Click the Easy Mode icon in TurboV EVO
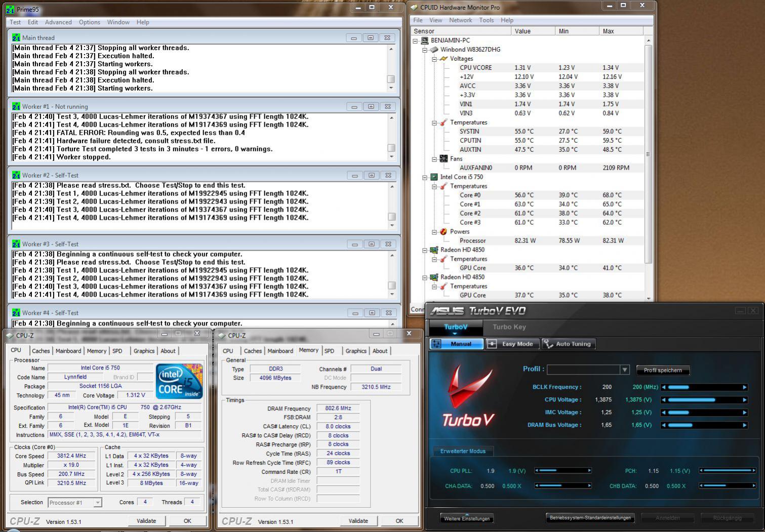Viewport: 765px width, 532px height. (x=492, y=344)
